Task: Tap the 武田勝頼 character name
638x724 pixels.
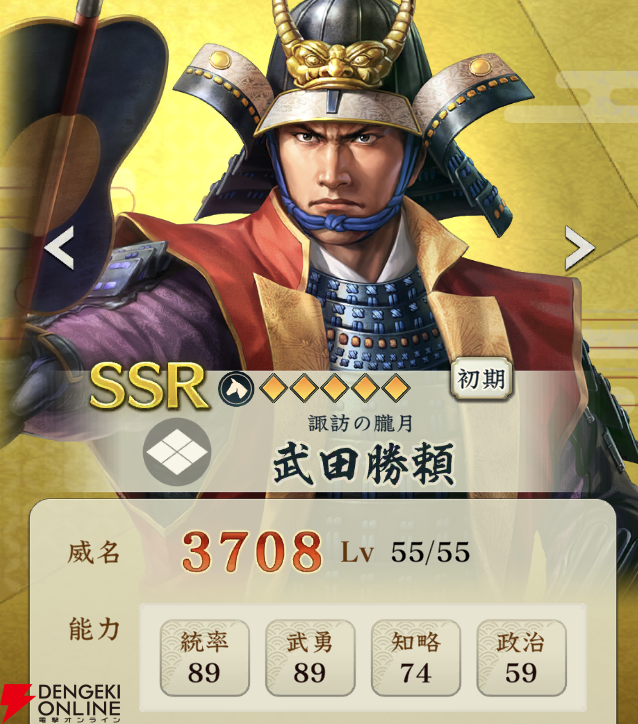Action: click(x=364, y=463)
